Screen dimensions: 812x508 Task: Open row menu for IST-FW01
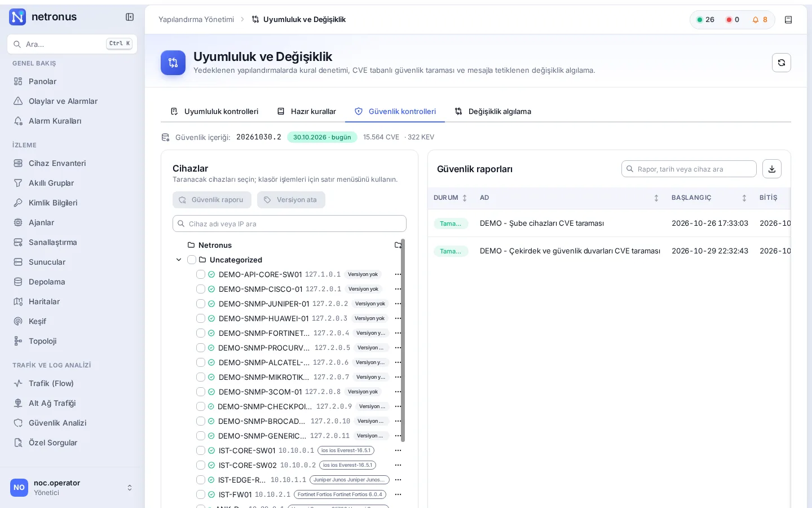point(398,494)
